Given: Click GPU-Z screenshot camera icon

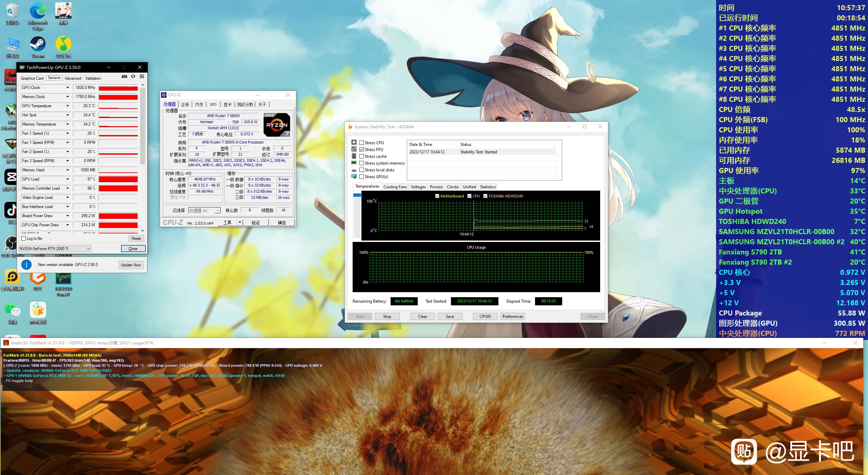Looking at the screenshot, I should (124, 77).
